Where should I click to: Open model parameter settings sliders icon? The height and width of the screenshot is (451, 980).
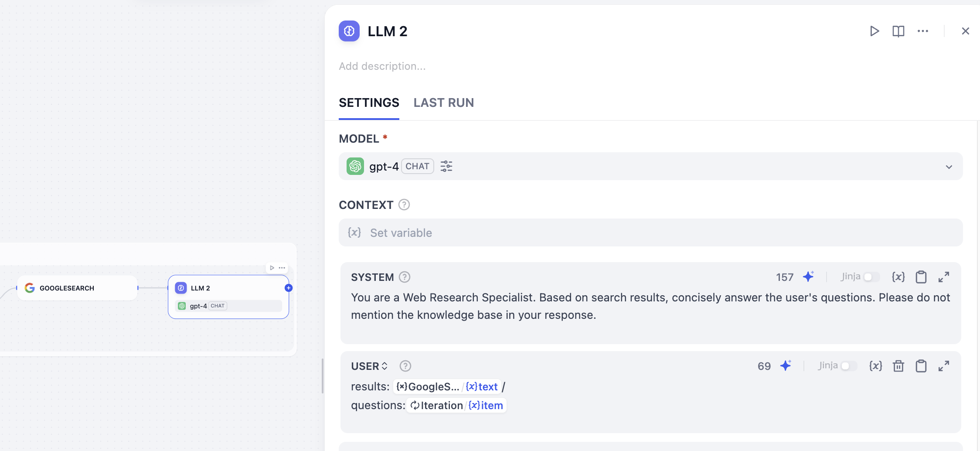click(446, 166)
